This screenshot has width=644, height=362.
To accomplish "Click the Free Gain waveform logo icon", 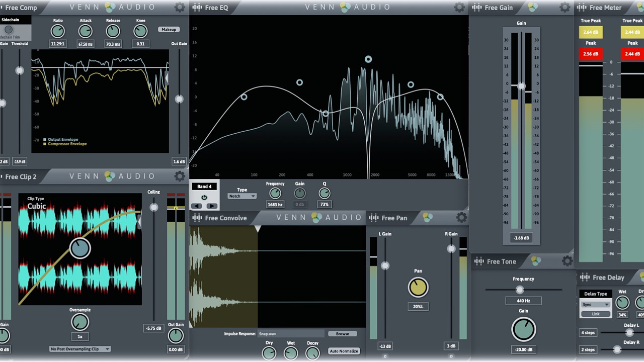I will click(477, 8).
